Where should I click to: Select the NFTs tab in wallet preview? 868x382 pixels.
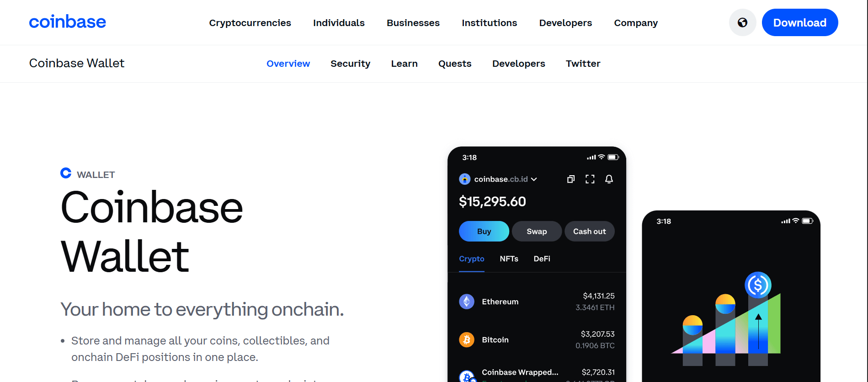(509, 258)
